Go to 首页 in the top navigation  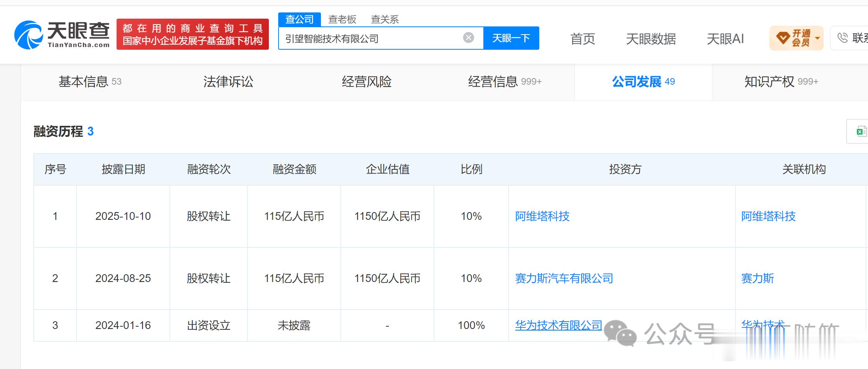tap(583, 39)
